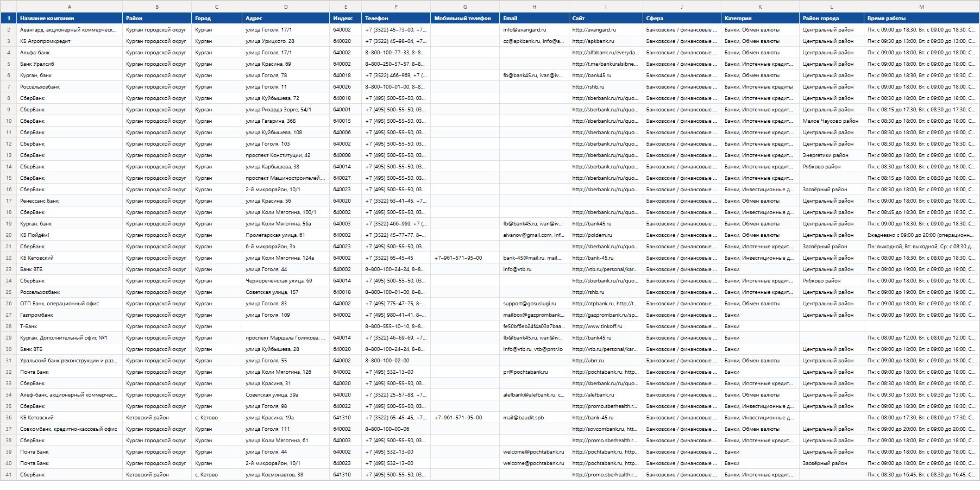Select the 'Время работы' header cell
The image size is (980, 490).
coord(921,18)
